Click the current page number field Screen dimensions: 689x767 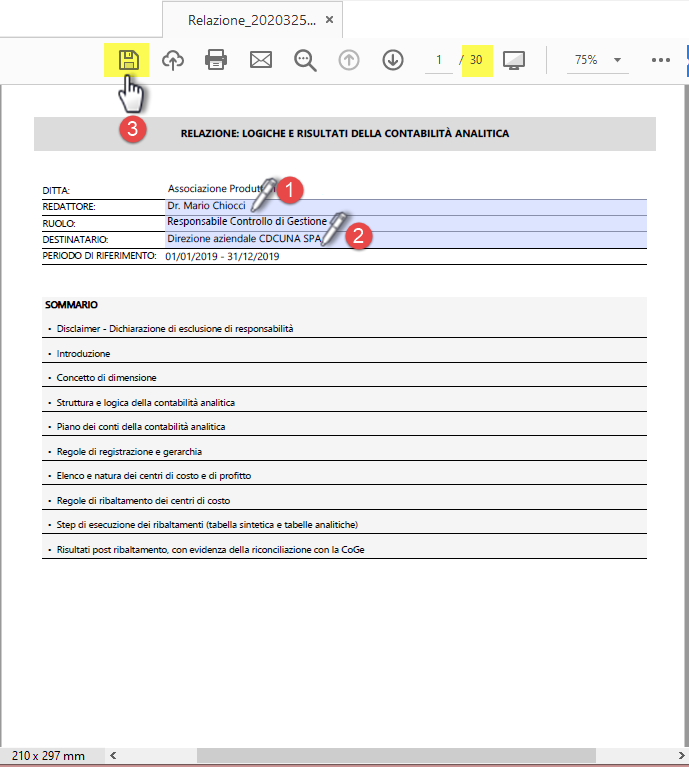[x=439, y=60]
